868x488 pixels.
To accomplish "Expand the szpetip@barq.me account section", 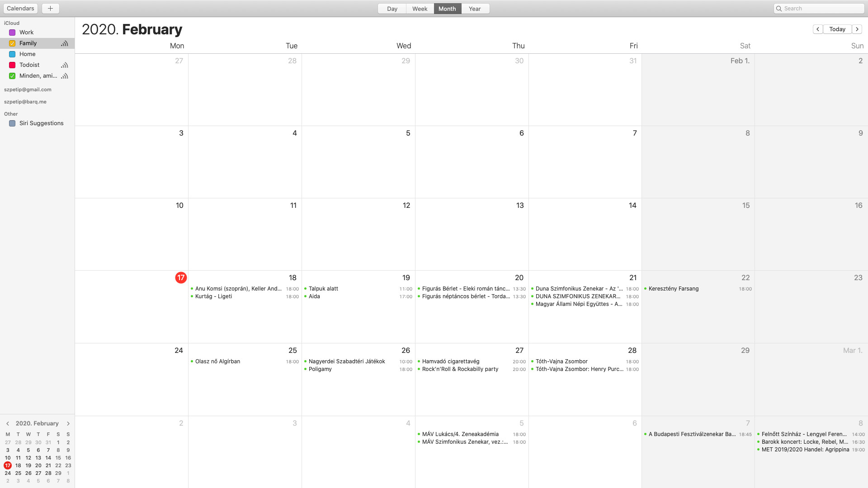I will pos(25,102).
